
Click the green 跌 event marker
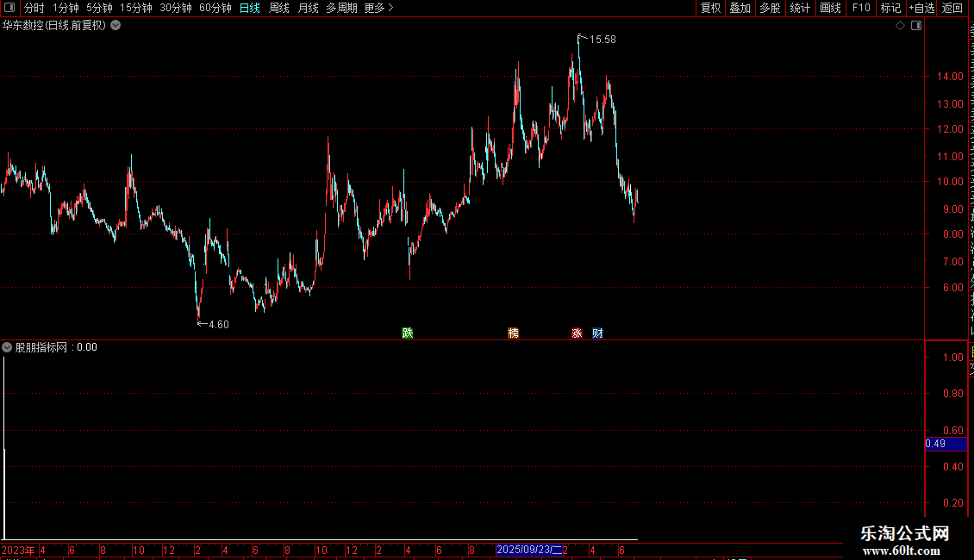click(x=408, y=333)
